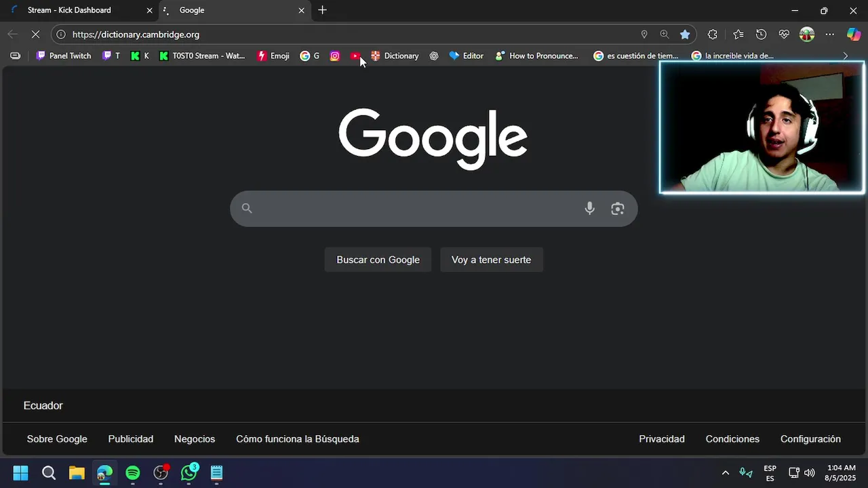Open Cómo funciona la Búsqueda link

[298, 439]
